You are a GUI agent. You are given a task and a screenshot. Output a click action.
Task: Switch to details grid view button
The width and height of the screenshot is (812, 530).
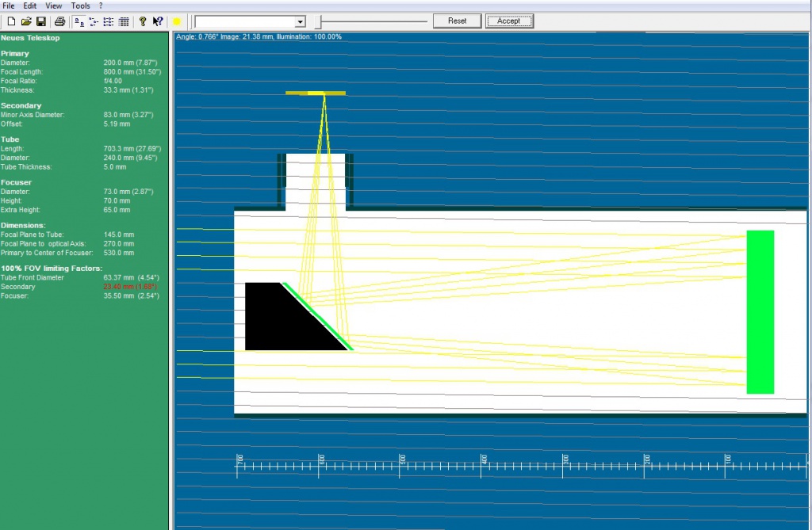click(x=124, y=21)
